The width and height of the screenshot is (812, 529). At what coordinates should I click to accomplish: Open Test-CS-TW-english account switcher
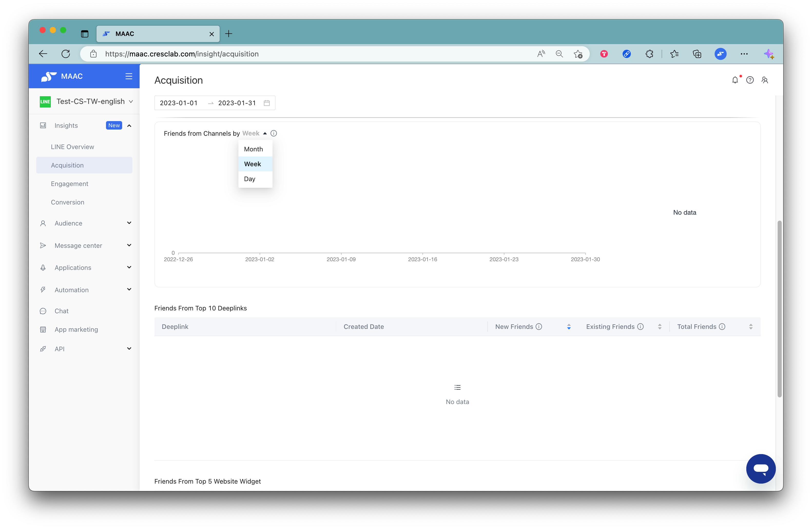pyautogui.click(x=86, y=102)
